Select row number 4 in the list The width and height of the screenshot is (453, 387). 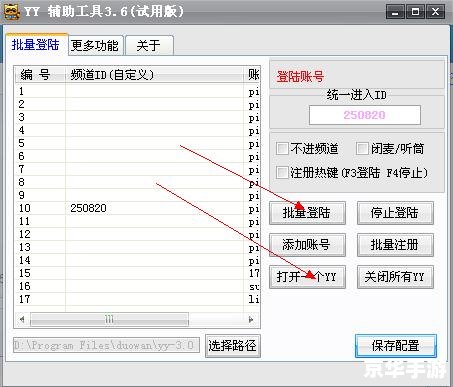tap(138, 130)
